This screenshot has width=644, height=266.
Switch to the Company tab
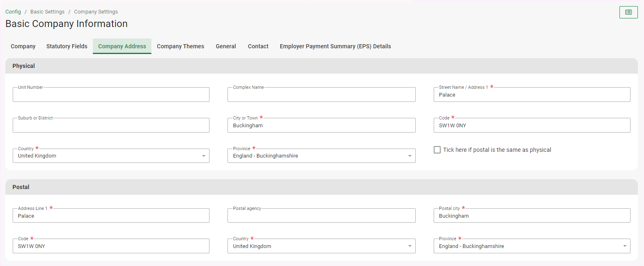pos(23,46)
